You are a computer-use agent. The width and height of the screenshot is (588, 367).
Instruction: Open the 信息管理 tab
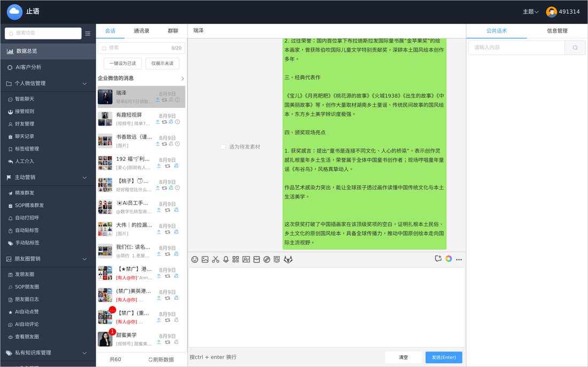(x=557, y=31)
